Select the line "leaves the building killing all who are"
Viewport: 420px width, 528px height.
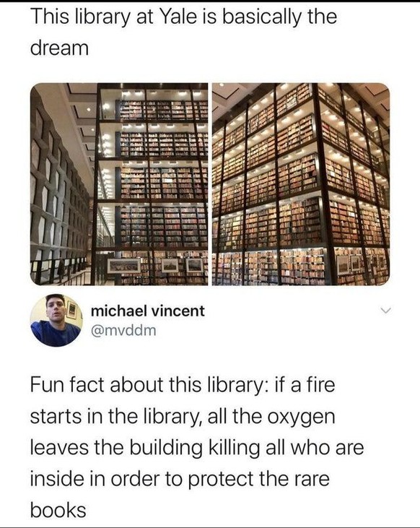coord(197,448)
